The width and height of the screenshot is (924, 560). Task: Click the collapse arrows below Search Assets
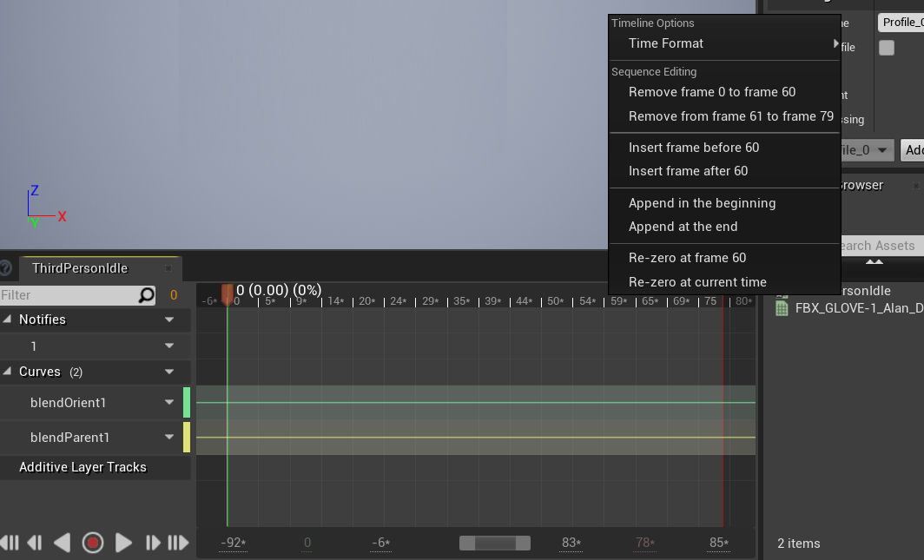coord(874,261)
